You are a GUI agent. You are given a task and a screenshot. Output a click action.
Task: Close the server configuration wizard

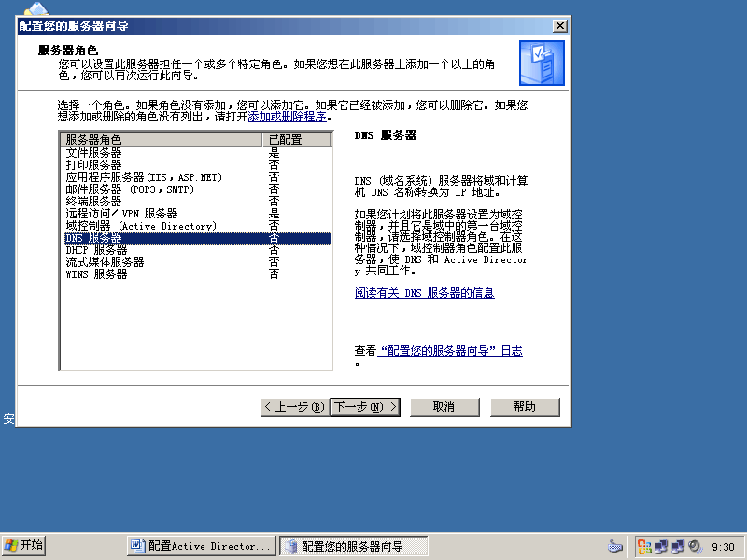pyautogui.click(x=559, y=26)
